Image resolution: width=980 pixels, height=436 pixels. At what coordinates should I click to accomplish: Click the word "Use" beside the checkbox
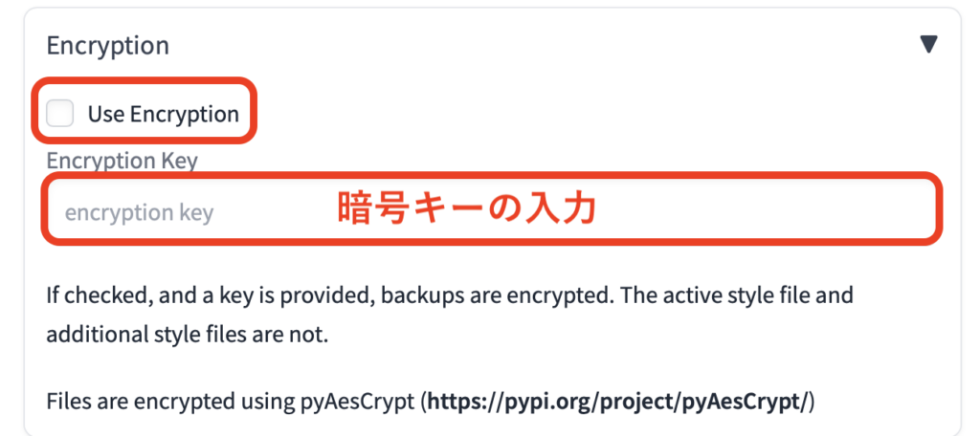[105, 114]
